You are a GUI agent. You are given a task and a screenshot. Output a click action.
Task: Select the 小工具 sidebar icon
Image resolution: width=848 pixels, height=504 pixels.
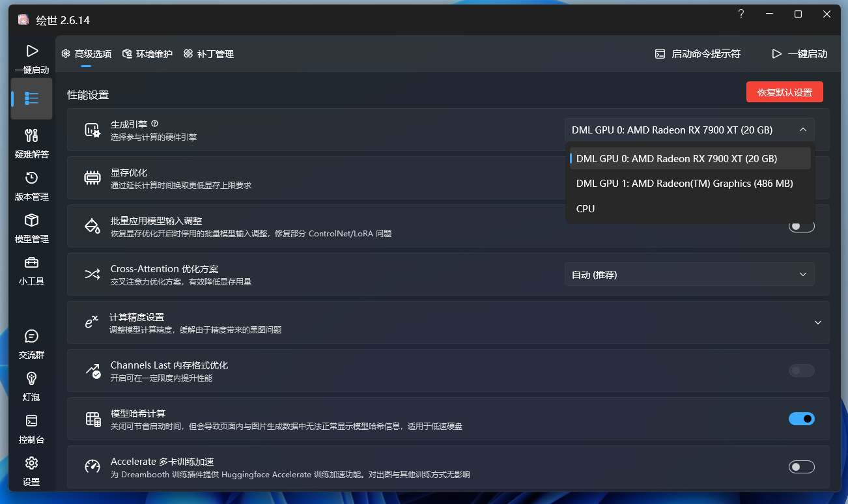pos(31,268)
